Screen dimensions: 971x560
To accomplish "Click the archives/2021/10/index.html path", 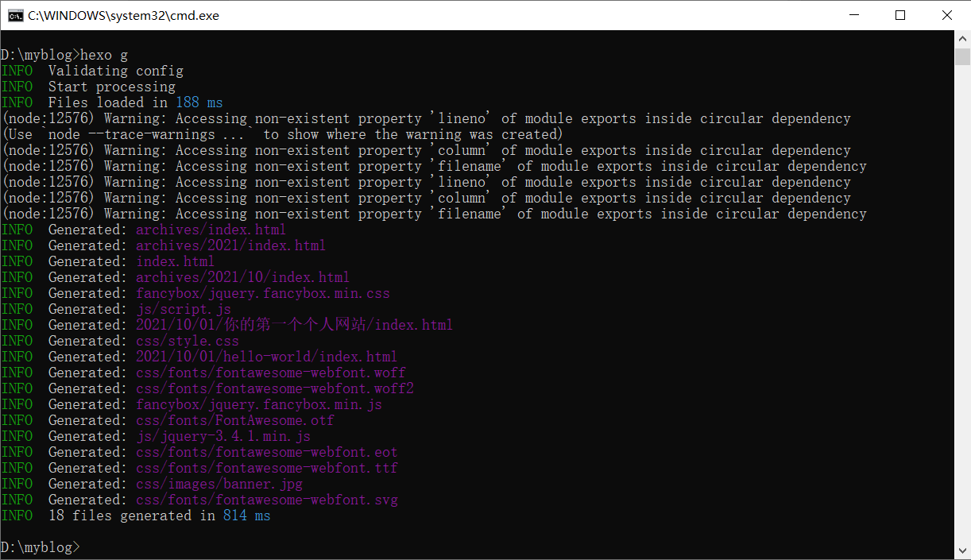I will point(242,277).
